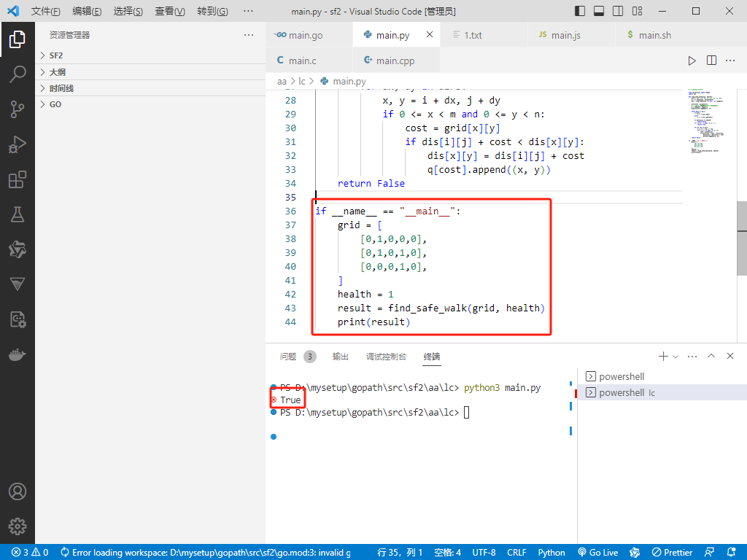
Task: Split the editor to the right
Action: pos(711,61)
